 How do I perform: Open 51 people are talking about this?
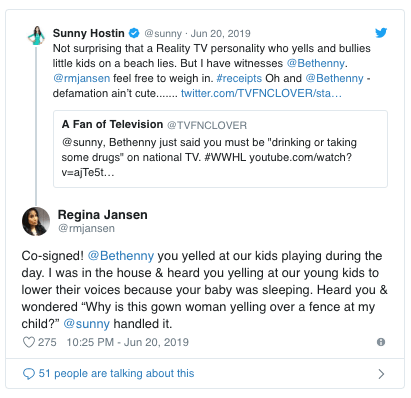tap(116, 373)
